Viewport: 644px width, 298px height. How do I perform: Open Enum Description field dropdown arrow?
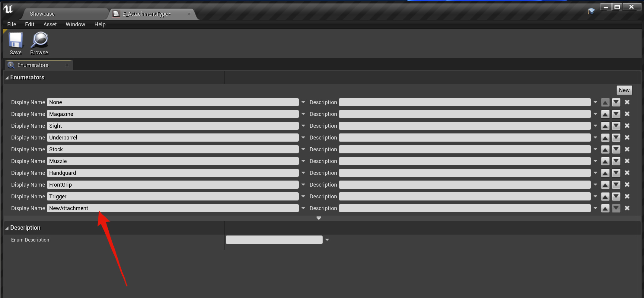[327, 240]
